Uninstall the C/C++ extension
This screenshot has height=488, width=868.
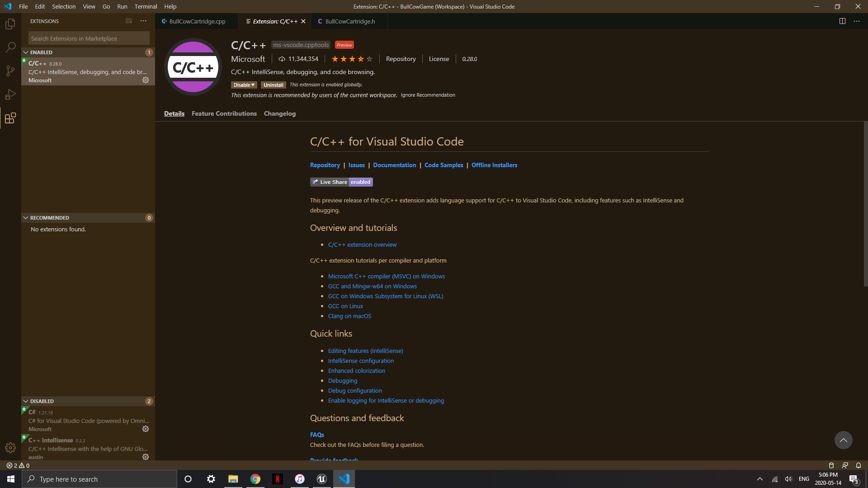click(273, 84)
